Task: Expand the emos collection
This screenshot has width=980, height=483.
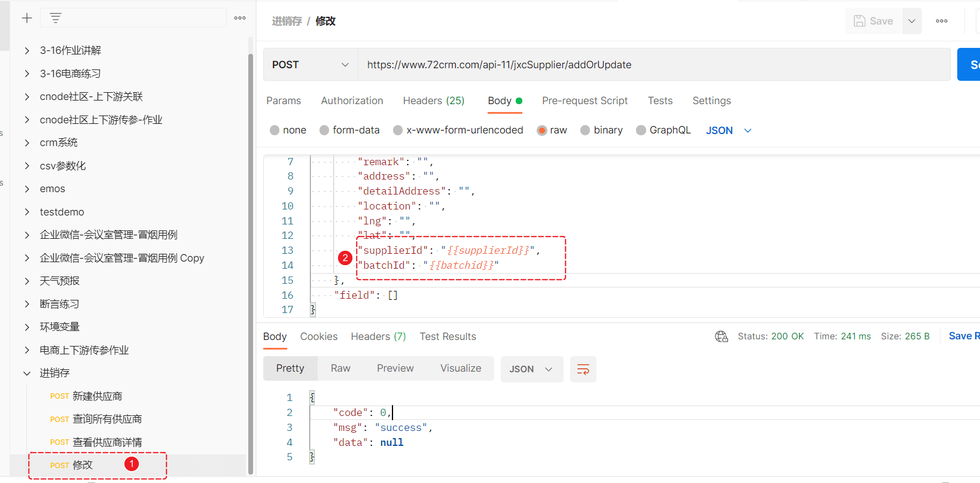Action: [x=27, y=189]
